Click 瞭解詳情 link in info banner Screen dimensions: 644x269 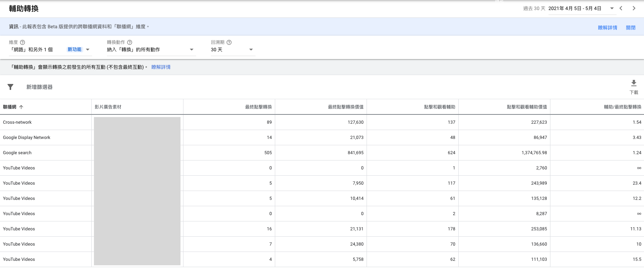point(607,28)
